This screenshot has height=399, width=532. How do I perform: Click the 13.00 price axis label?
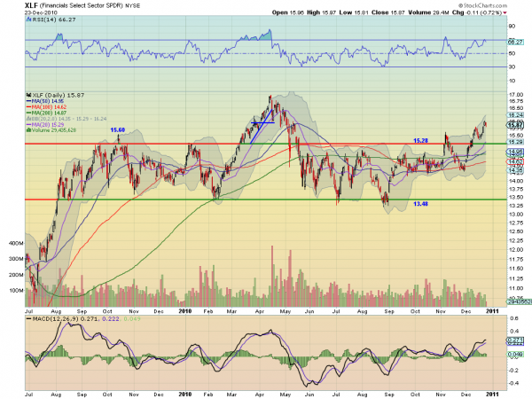(x=516, y=214)
